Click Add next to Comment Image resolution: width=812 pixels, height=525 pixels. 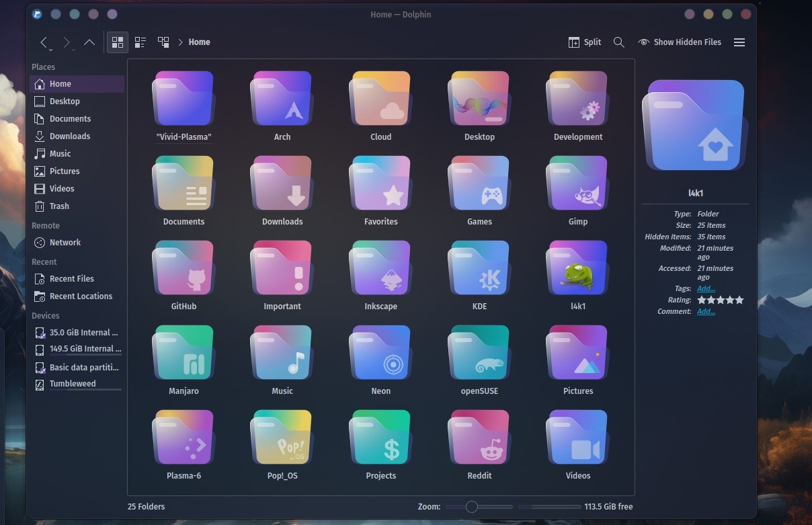(x=705, y=311)
